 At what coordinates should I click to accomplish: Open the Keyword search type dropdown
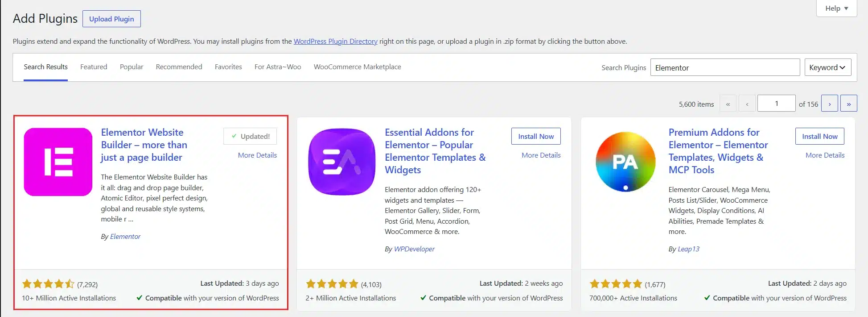828,67
